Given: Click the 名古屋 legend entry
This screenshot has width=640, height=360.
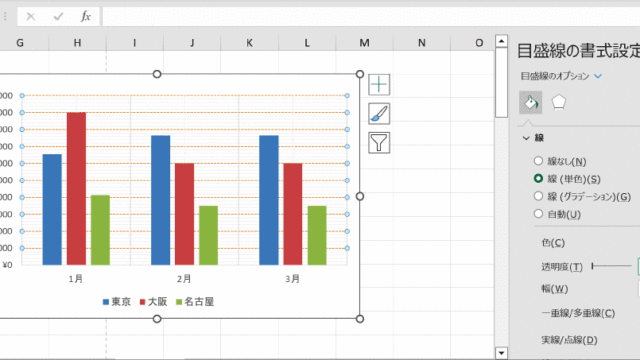Looking at the screenshot, I should tap(195, 302).
